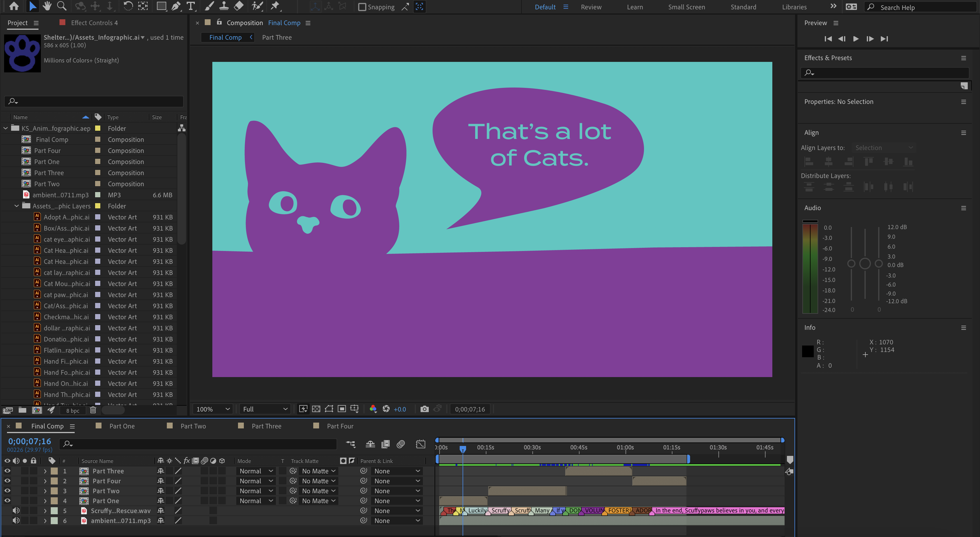
Task: Click the center audio level slider knob
Action: (865, 263)
